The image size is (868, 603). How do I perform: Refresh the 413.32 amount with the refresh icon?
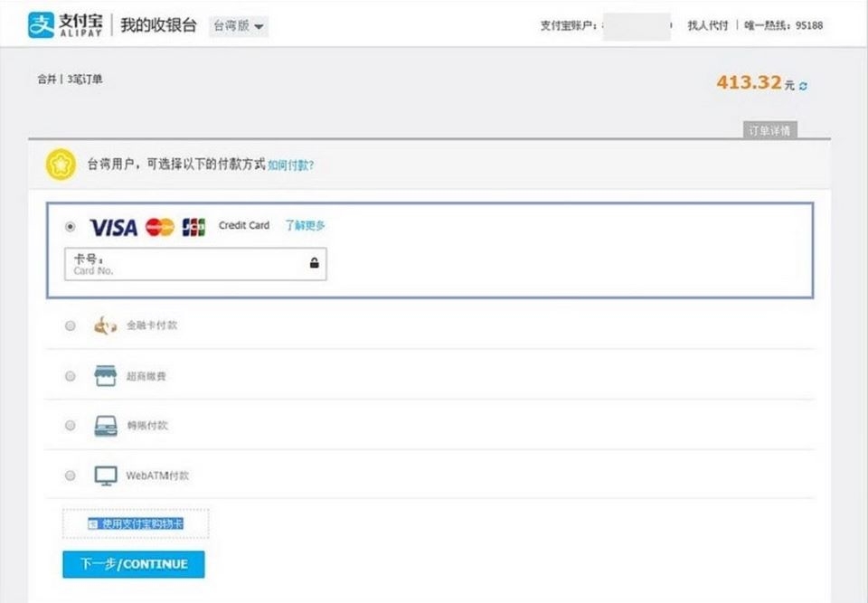803,86
